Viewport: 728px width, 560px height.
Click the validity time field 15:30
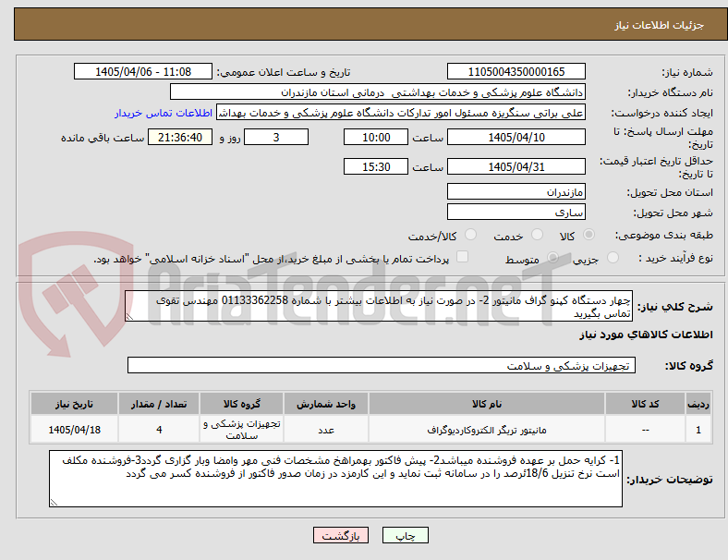pos(376,166)
